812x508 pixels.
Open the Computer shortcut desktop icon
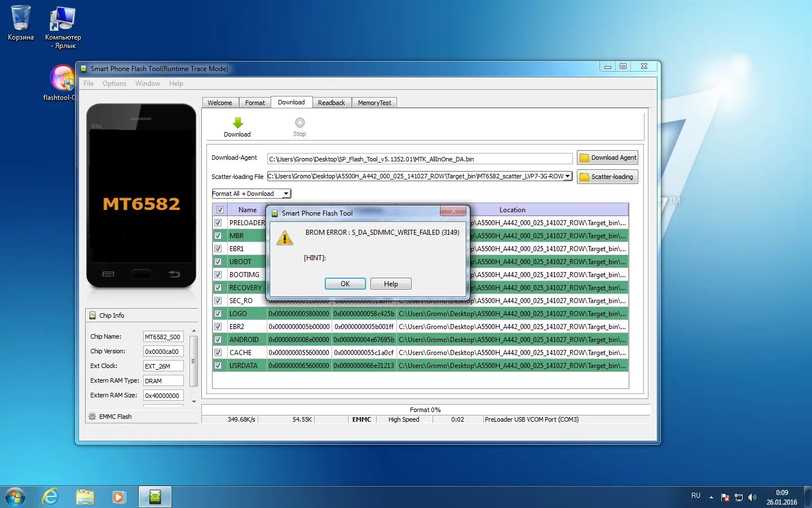click(63, 28)
